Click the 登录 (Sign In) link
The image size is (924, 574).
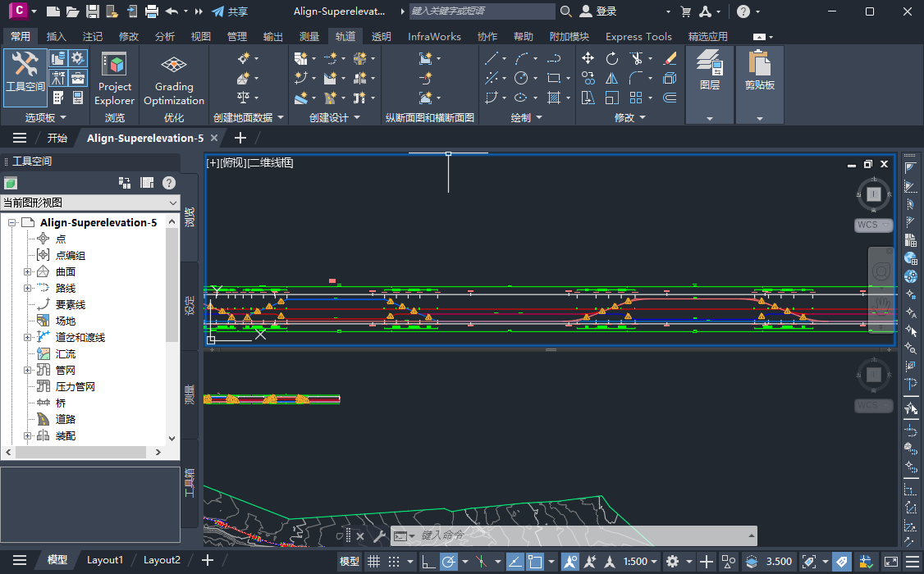(x=606, y=11)
